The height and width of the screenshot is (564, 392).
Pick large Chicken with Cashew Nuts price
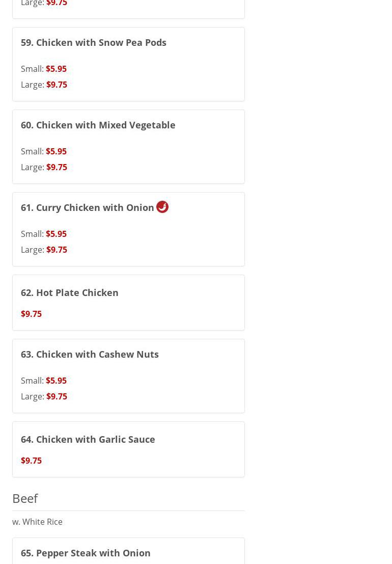click(x=57, y=396)
